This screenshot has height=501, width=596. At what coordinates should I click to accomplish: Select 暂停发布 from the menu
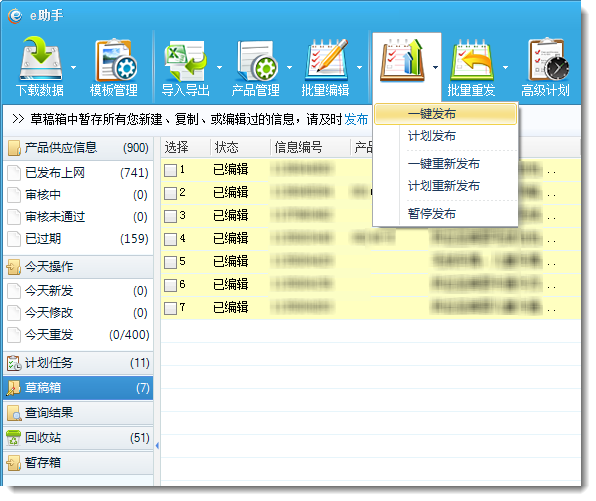(x=445, y=214)
